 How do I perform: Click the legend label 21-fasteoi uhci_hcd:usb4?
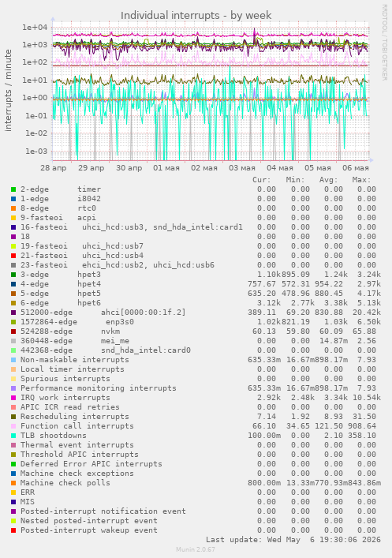point(82,256)
